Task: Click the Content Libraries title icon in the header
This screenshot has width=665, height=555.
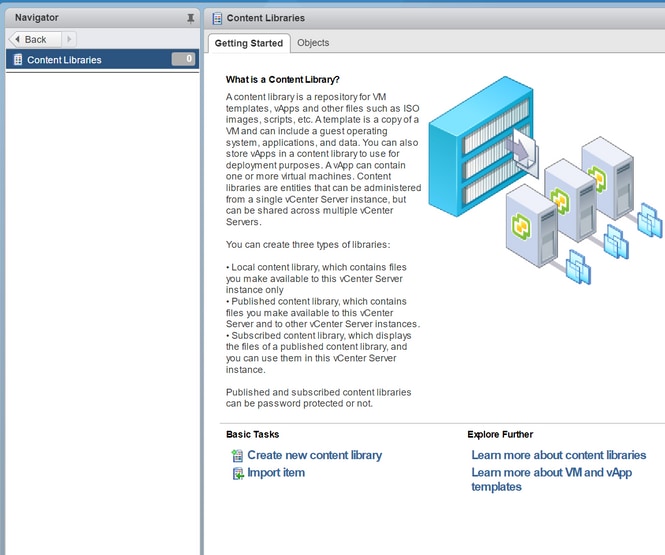Action: pyautogui.click(x=217, y=18)
